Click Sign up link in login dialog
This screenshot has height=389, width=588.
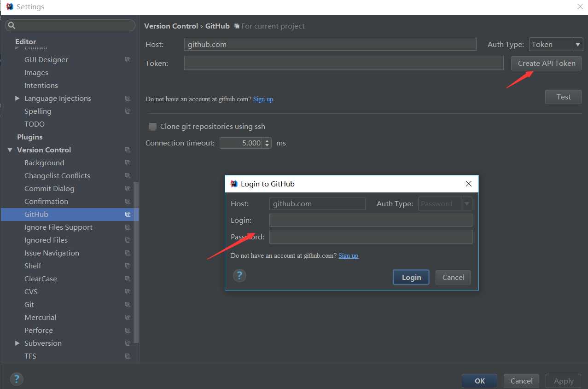(x=348, y=255)
